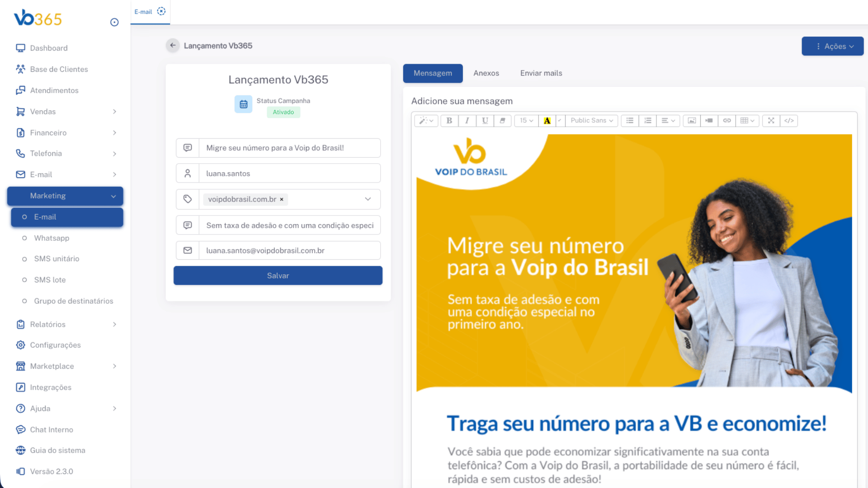Open the font size 15 dropdown
This screenshot has height=488, width=868.
[526, 121]
